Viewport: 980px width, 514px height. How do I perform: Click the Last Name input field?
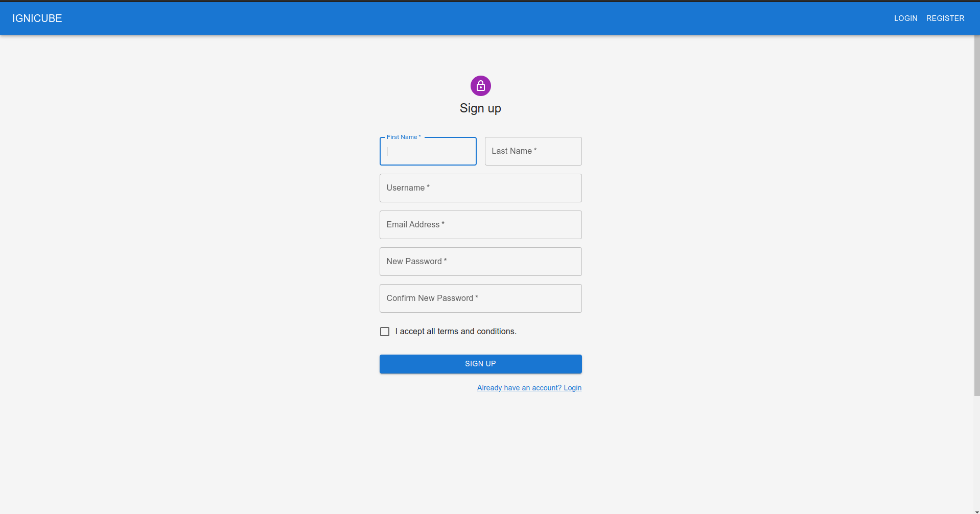(x=533, y=151)
